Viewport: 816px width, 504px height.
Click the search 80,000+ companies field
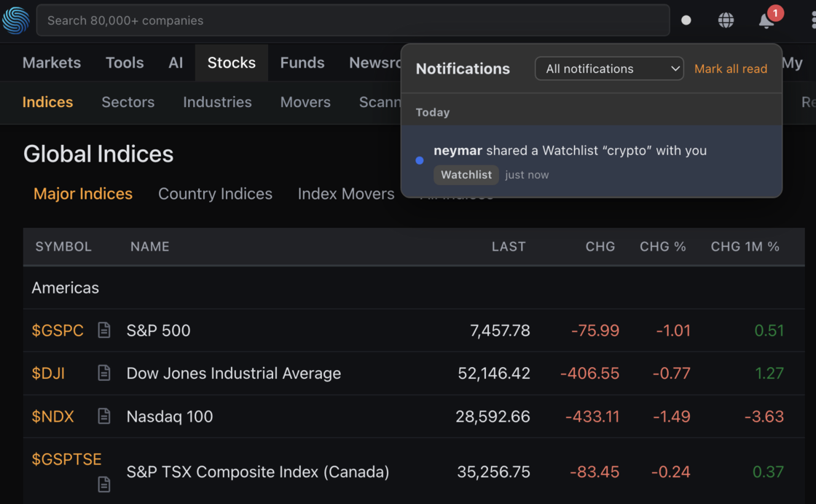pyautogui.click(x=353, y=20)
